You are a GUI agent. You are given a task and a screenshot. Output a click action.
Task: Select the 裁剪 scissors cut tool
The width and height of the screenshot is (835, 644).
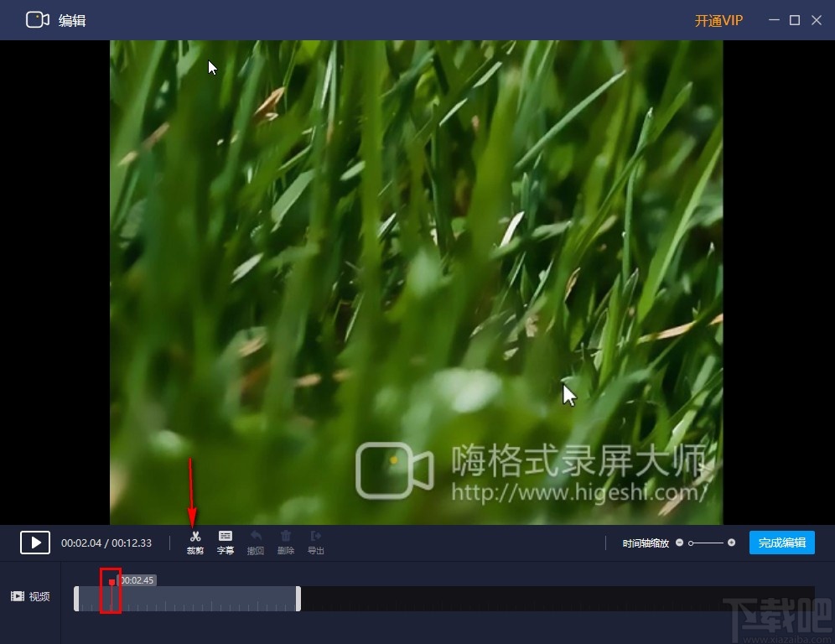pos(194,543)
